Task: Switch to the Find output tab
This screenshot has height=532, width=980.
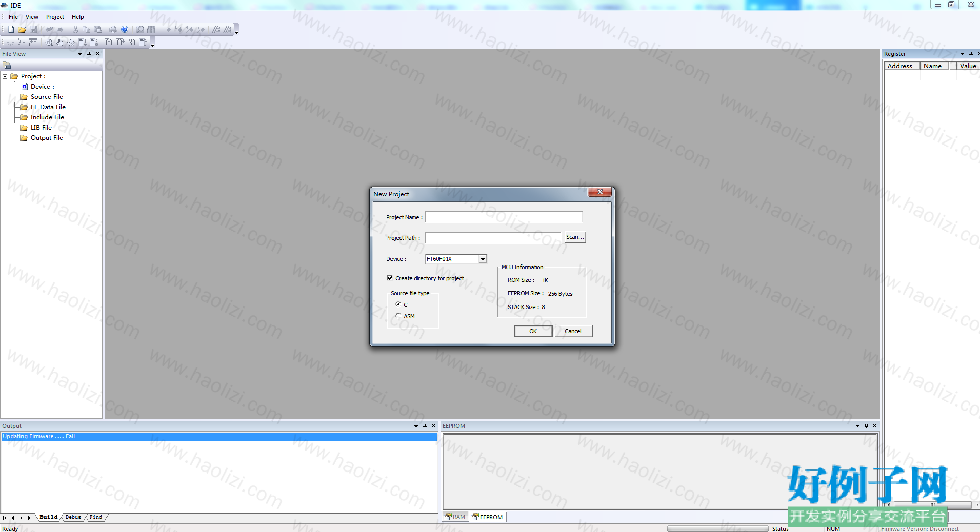Action: (96, 517)
